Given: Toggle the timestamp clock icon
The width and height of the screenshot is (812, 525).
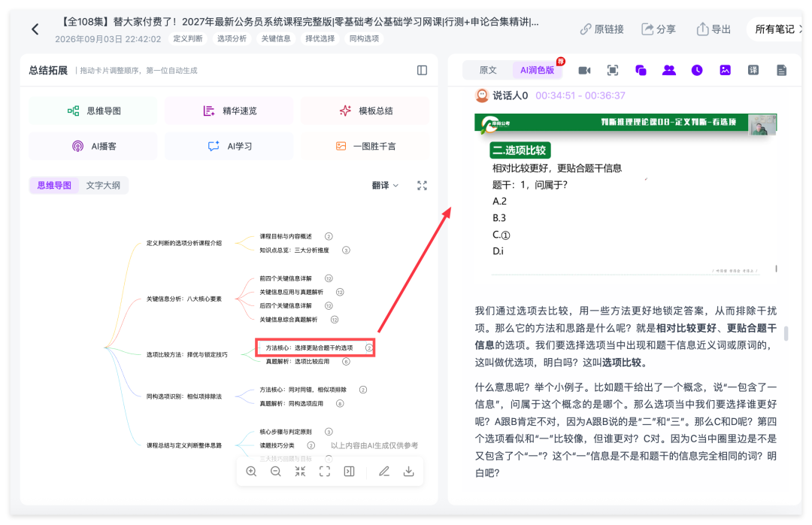Looking at the screenshot, I should 696,70.
